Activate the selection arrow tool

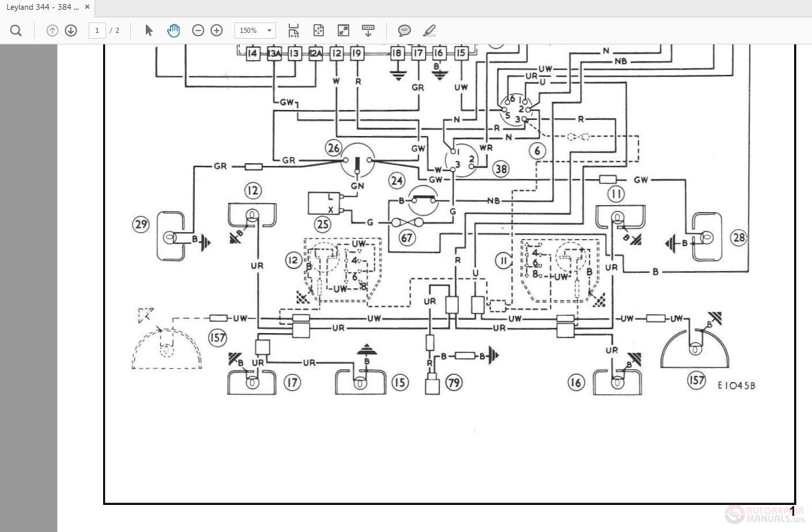[149, 31]
